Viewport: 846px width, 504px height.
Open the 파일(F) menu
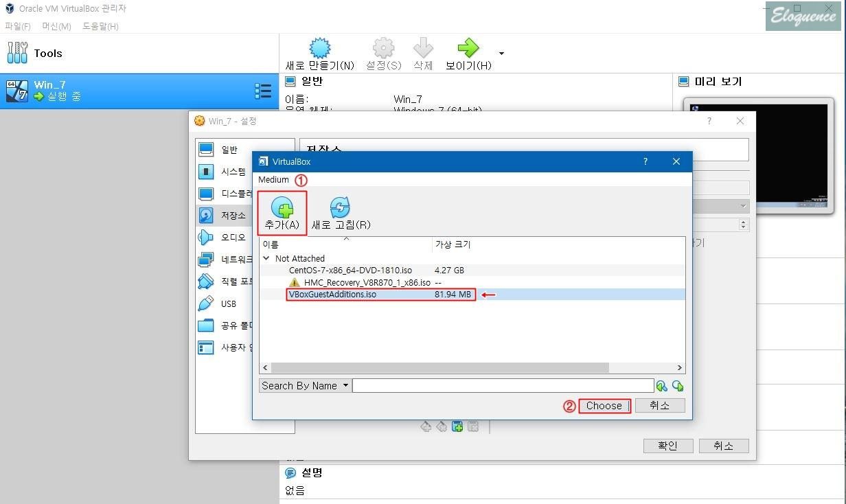point(17,26)
